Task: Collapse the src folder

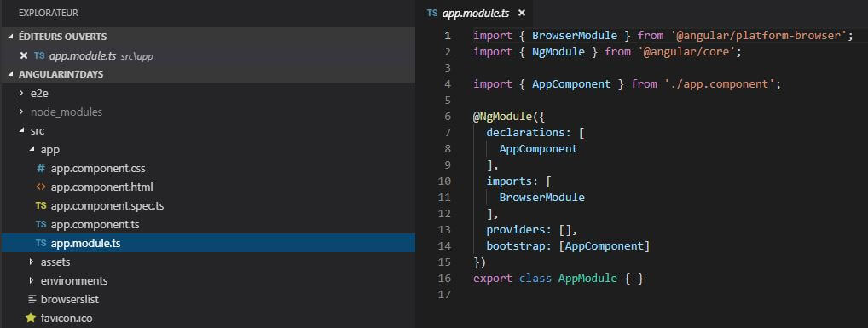Action: pos(21,131)
